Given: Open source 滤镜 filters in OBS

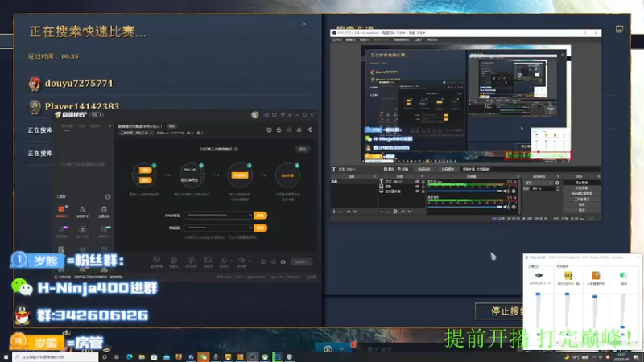Looking at the screenshot, I should click(x=402, y=169).
